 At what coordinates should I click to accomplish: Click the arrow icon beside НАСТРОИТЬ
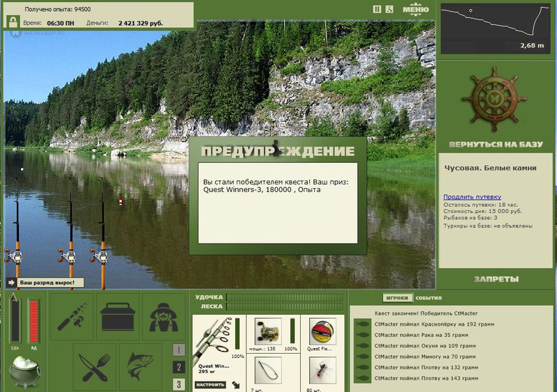click(x=236, y=384)
